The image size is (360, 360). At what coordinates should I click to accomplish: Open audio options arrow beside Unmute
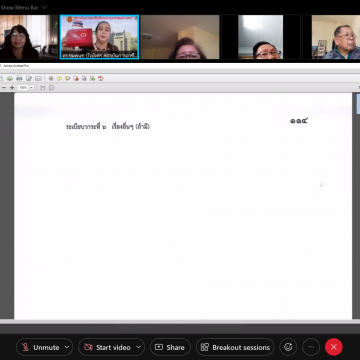(x=67, y=347)
